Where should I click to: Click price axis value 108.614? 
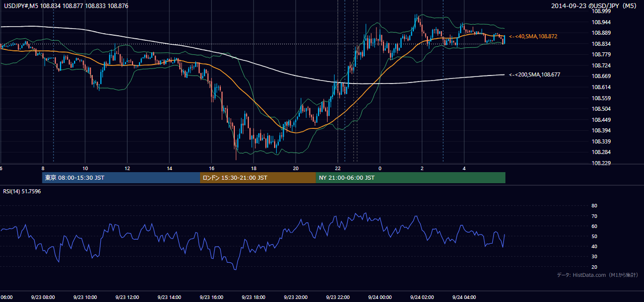tap(601, 87)
